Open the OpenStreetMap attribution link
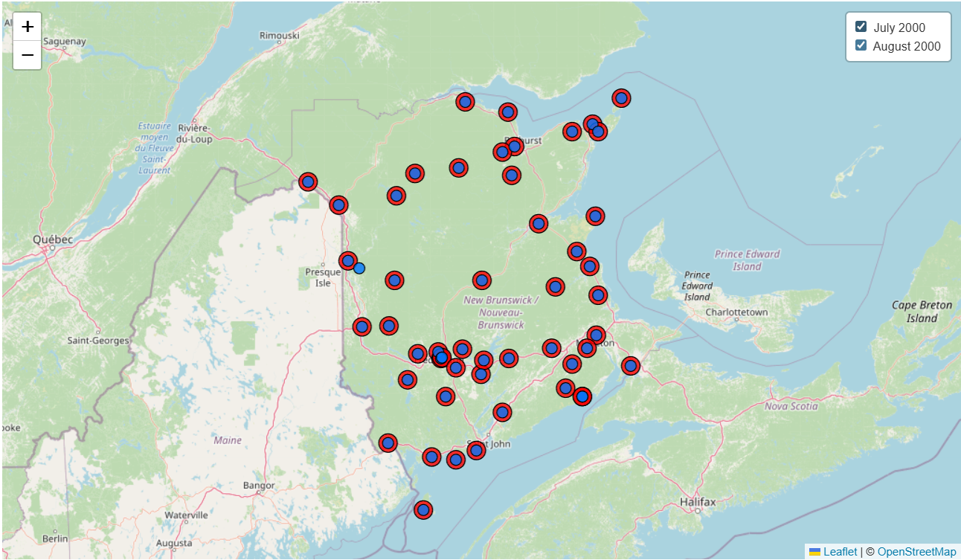 [916, 552]
